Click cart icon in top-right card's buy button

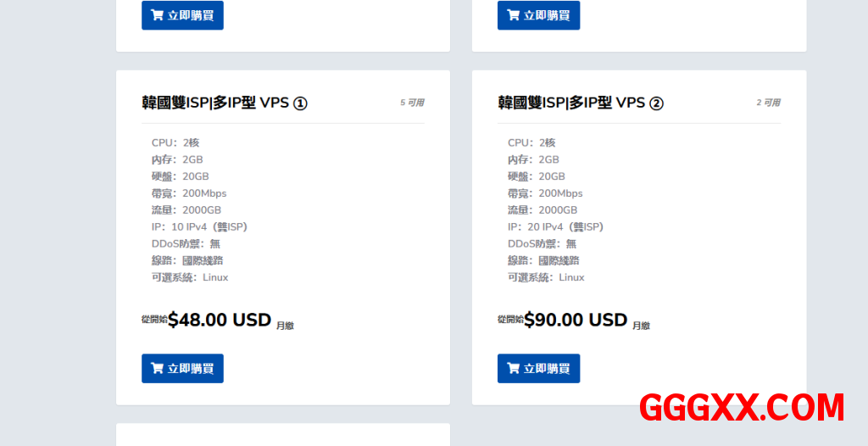513,15
